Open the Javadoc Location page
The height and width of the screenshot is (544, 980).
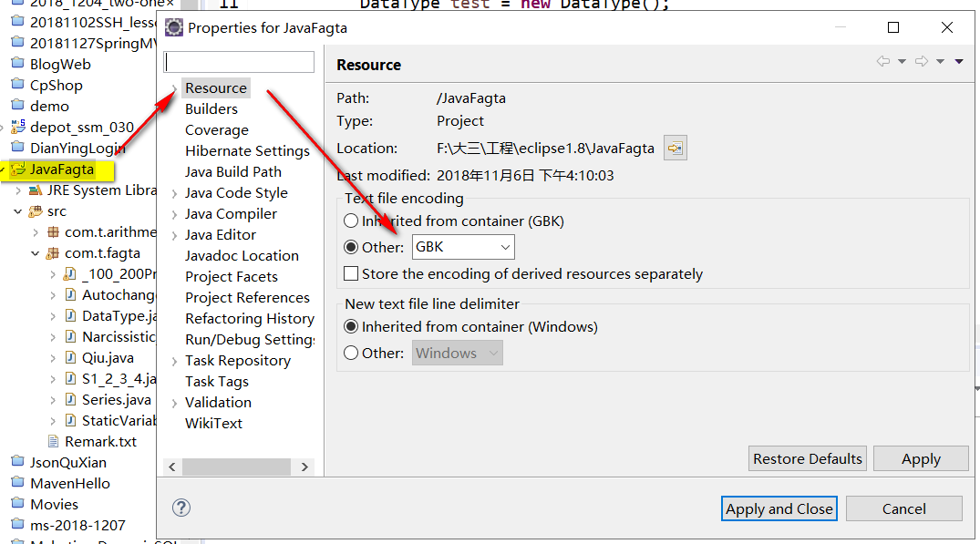click(242, 256)
